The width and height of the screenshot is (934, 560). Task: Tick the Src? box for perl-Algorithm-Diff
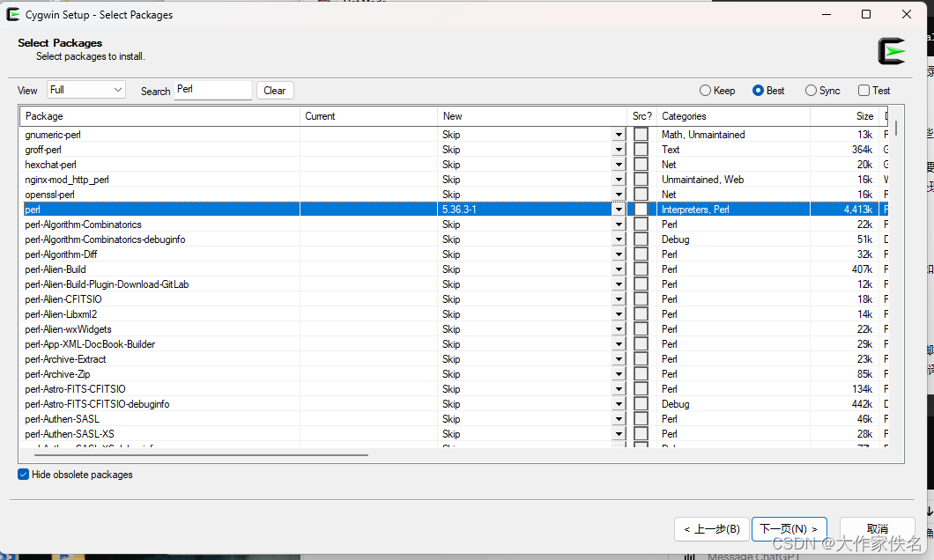(641, 254)
